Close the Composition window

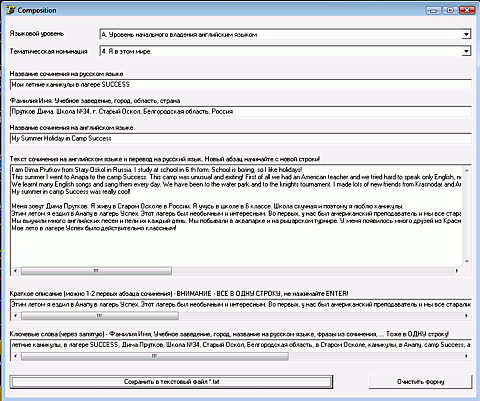point(467,10)
